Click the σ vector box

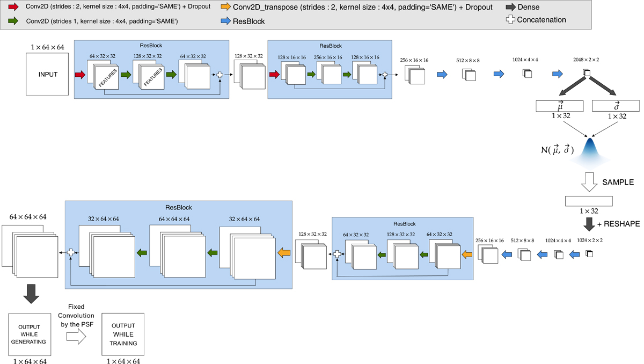615,106
